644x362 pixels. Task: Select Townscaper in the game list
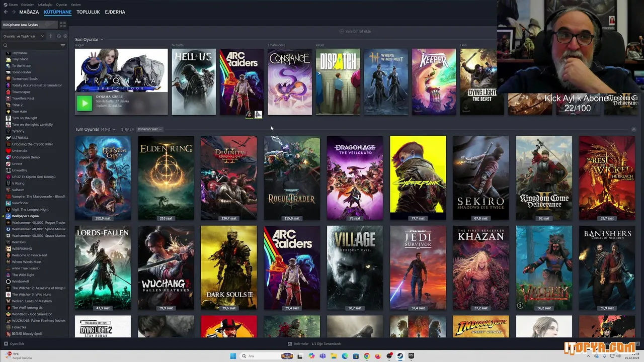pos(21,92)
